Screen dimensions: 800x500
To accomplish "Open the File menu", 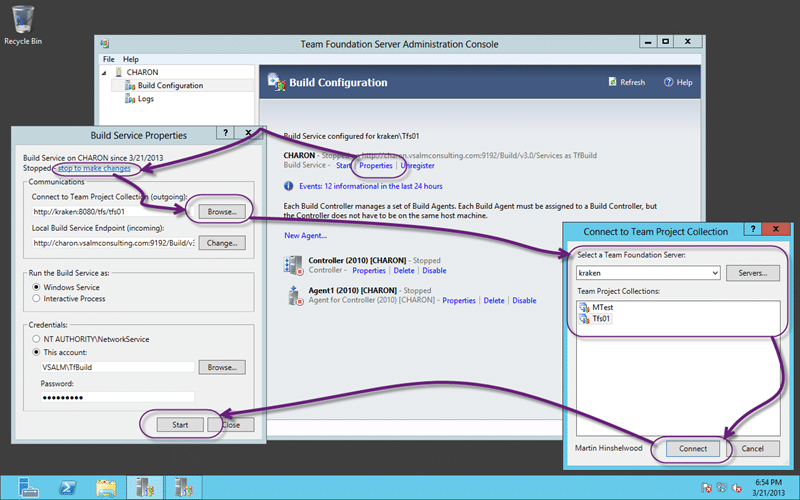I will pyautogui.click(x=109, y=59).
